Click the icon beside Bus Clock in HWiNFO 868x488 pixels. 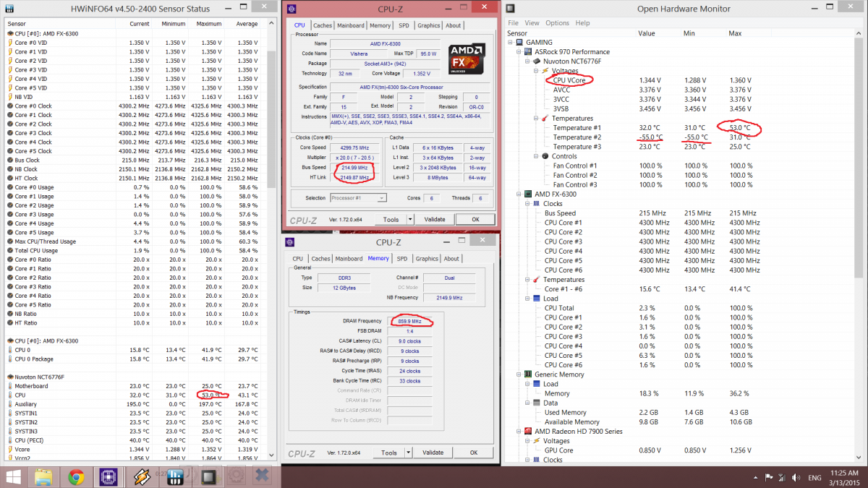(10, 160)
